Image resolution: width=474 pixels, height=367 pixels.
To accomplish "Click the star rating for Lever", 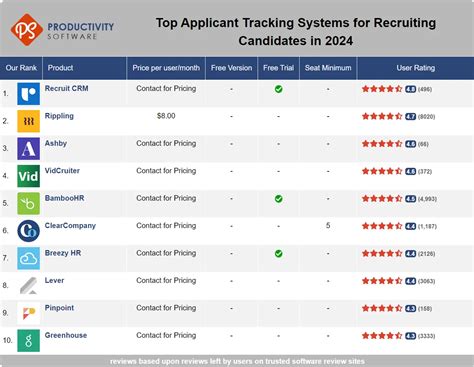I will tap(382, 281).
